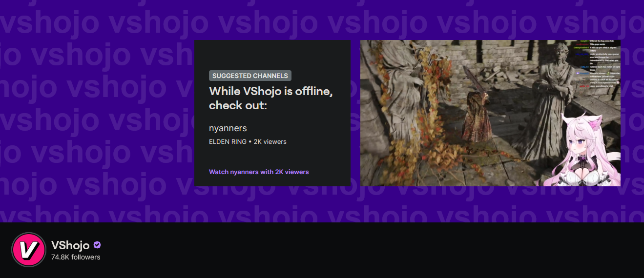Click the purple verified badge beside VShojo

97,245
